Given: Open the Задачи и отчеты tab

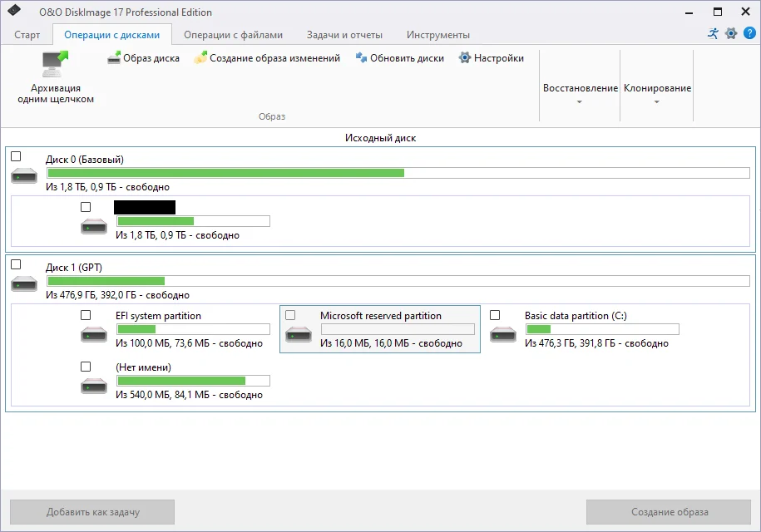Looking at the screenshot, I should click(x=344, y=35).
